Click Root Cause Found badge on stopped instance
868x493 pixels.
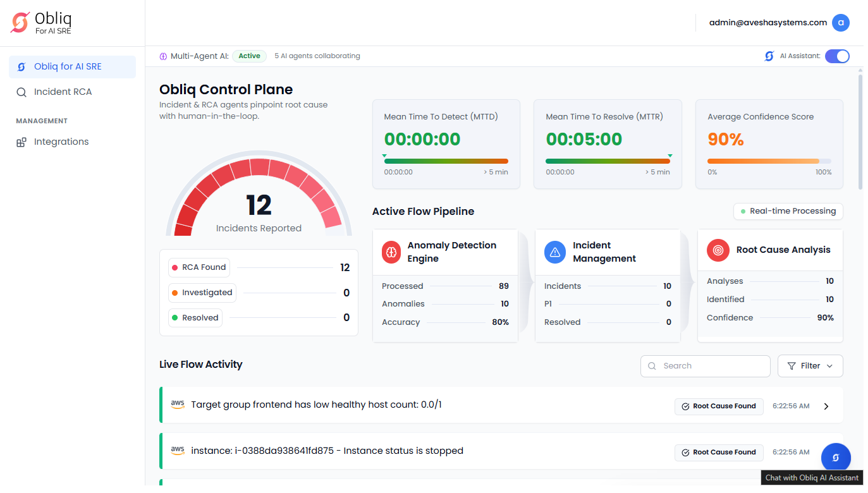(x=719, y=453)
